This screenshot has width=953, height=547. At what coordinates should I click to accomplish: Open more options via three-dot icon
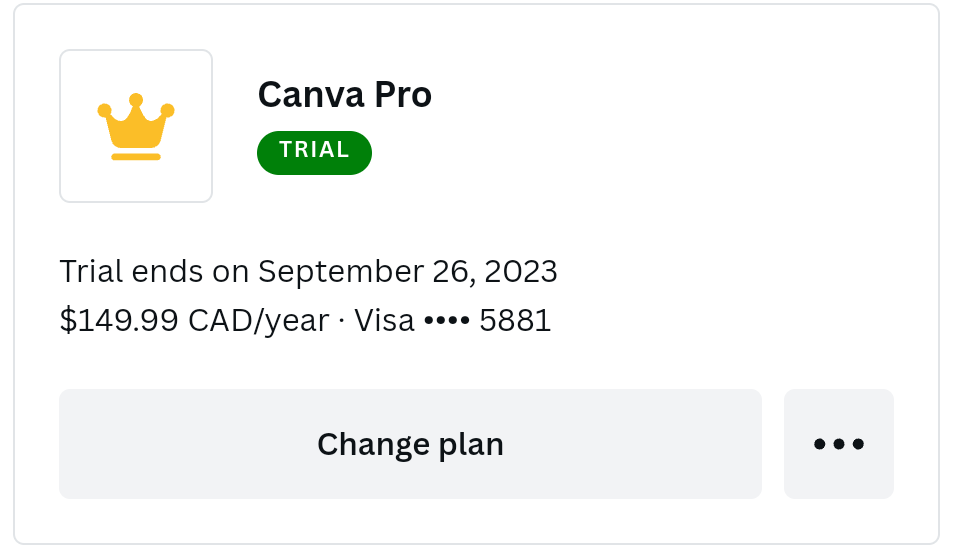click(838, 444)
